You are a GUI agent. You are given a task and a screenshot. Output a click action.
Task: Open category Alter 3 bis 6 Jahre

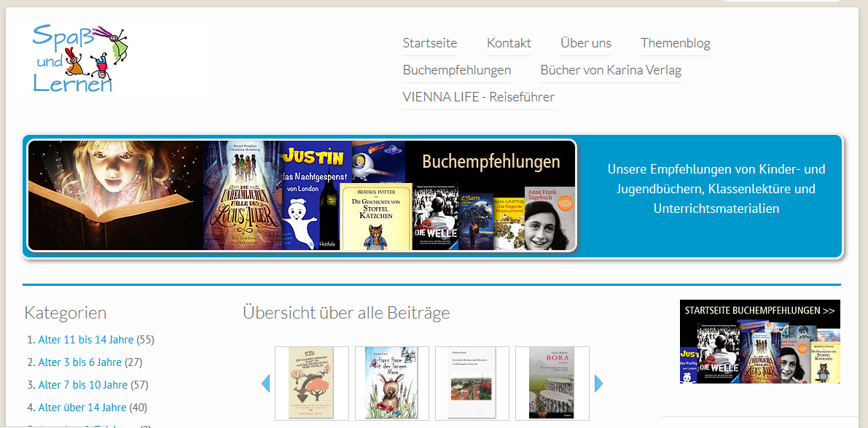coord(79,362)
